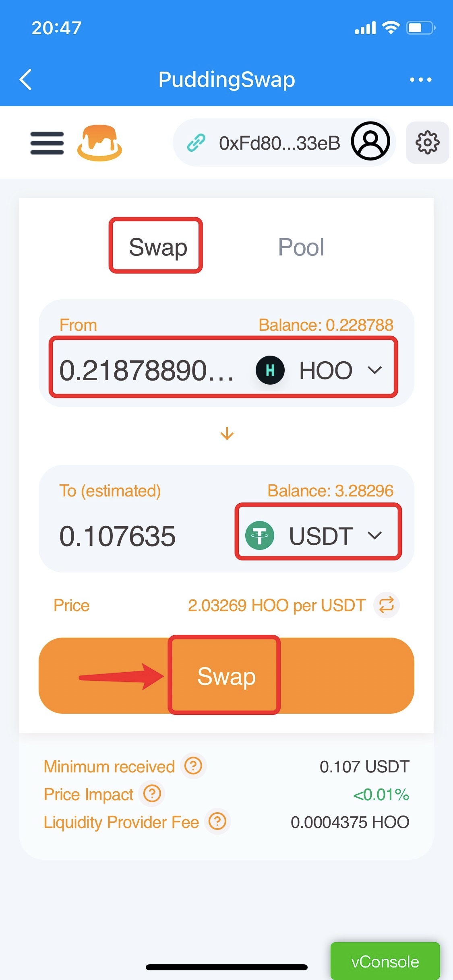Open the three-dot more options menu
Viewport: 453px width, 980px height.
tap(420, 80)
